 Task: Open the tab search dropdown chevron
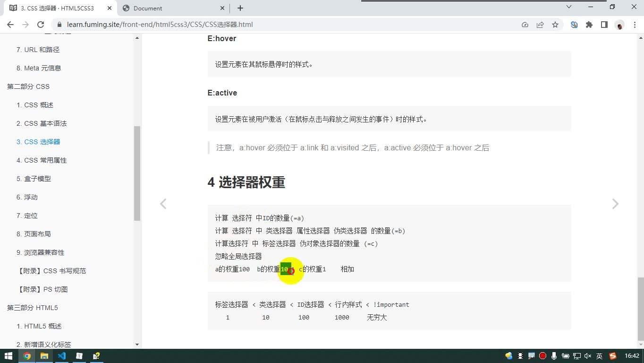569,7
